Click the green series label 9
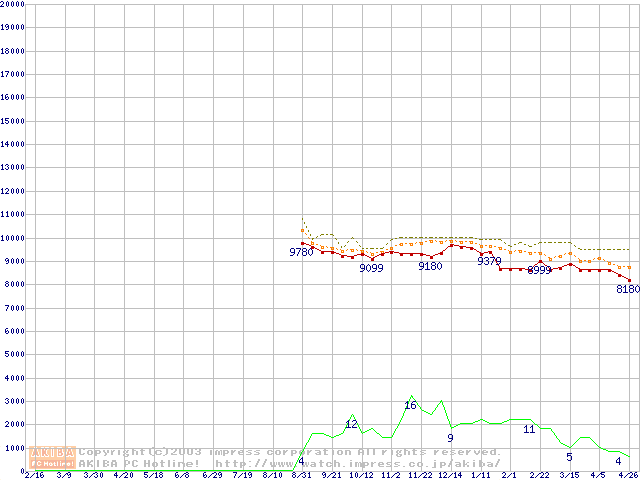Screen dimensions: 640x480 (x=450, y=438)
